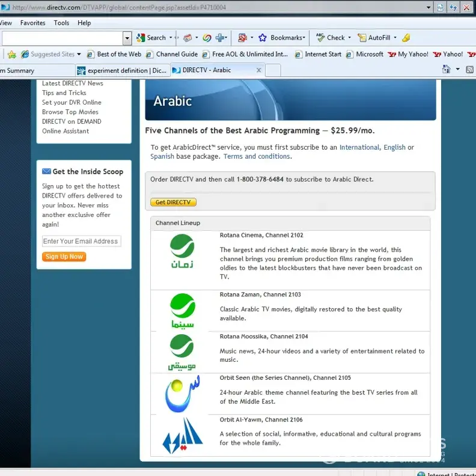Open the Channel Guide favorite
This screenshot has height=476, width=476.
172,54
